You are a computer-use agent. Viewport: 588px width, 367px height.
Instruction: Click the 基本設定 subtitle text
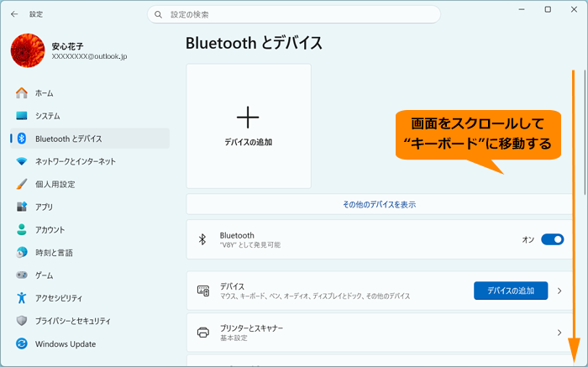[234, 338]
